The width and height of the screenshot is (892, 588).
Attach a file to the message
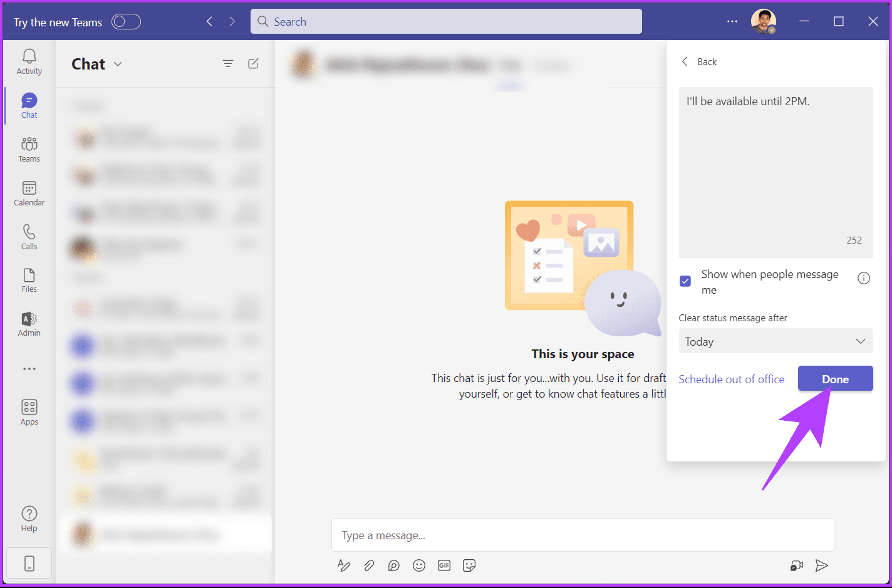point(369,565)
